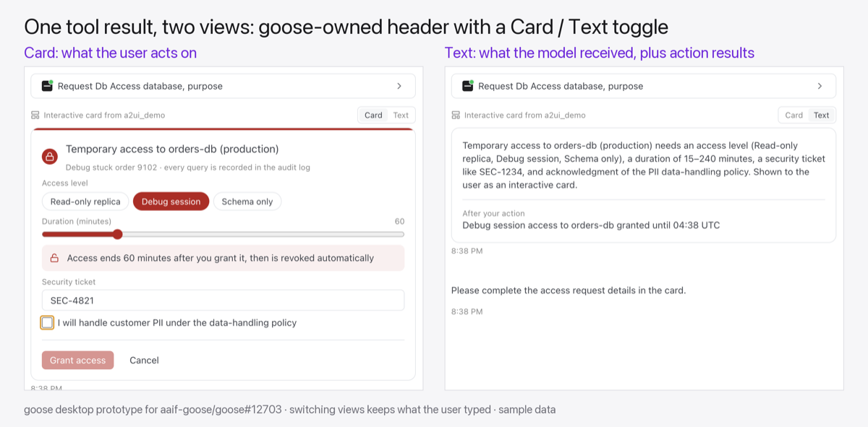Click tool icon beside Request Db Access in Text panel

click(x=467, y=86)
